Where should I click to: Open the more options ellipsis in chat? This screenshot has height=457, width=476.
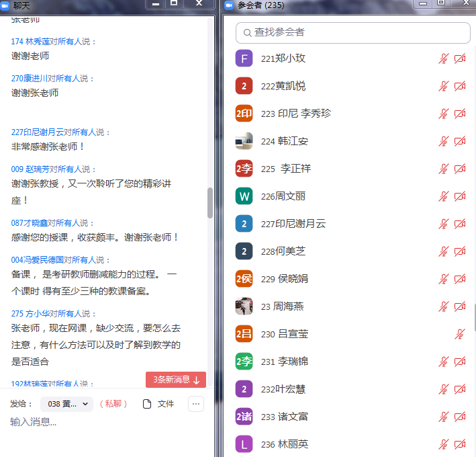click(195, 404)
